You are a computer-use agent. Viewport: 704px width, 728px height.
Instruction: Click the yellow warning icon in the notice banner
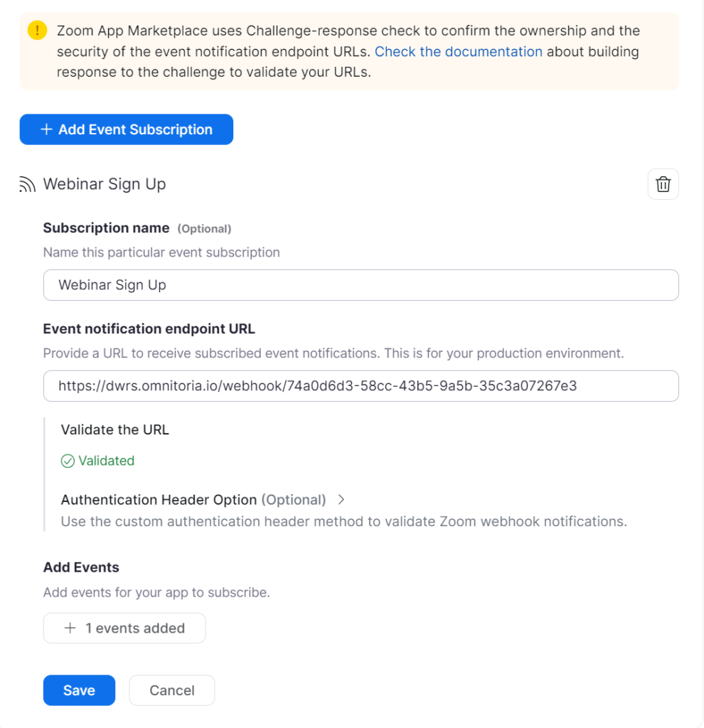[x=36, y=31]
